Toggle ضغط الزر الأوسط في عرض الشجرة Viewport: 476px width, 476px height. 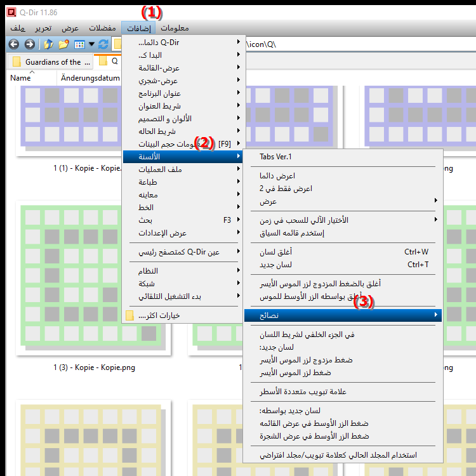343,436
